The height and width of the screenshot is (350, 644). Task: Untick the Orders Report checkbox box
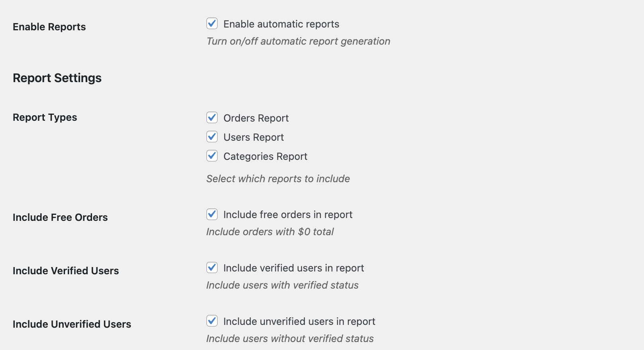point(212,118)
